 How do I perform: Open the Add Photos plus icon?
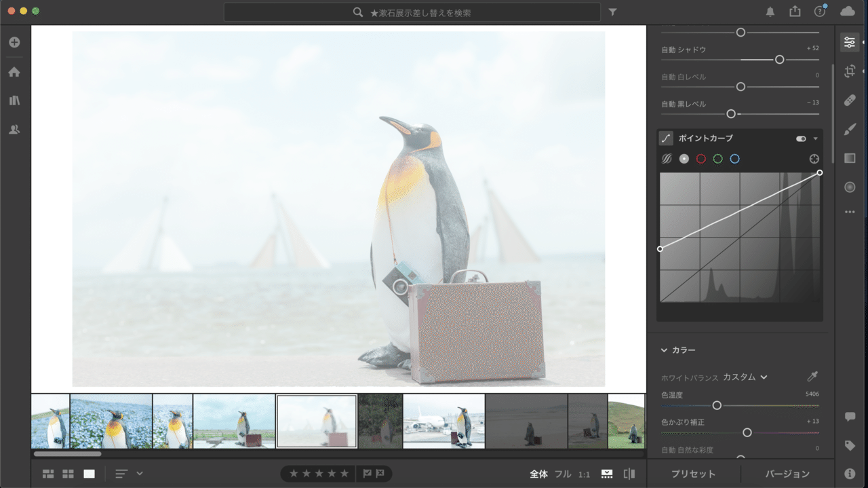pyautogui.click(x=14, y=42)
